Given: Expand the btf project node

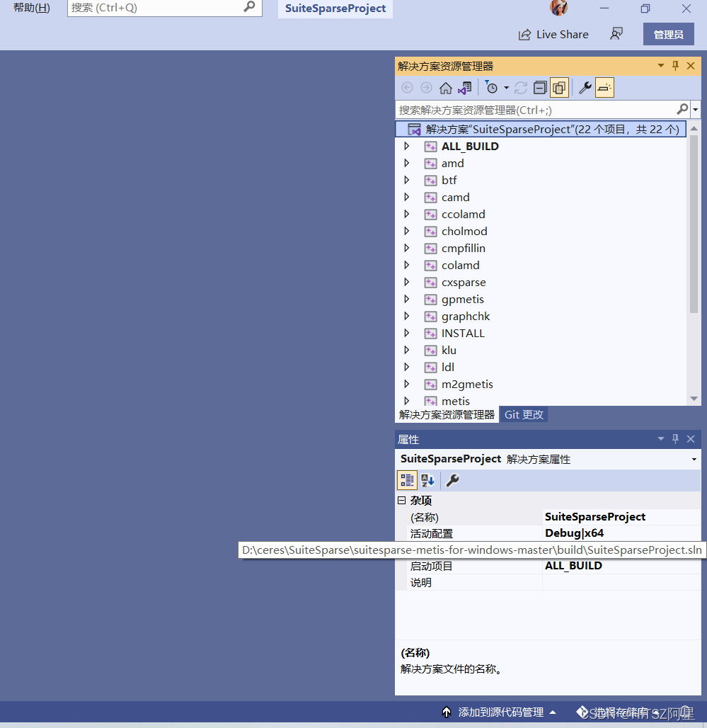Looking at the screenshot, I should [407, 180].
